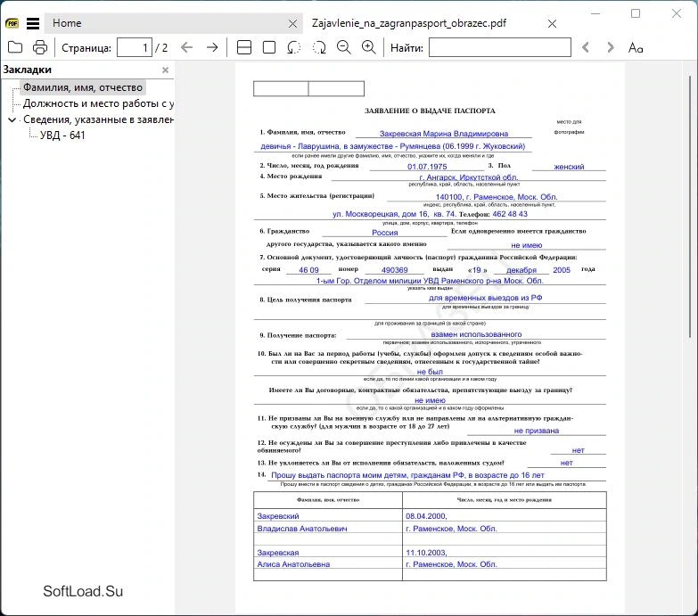Viewport: 698px width, 616px height.
Task: Click the Найти search field
Action: coord(500,47)
